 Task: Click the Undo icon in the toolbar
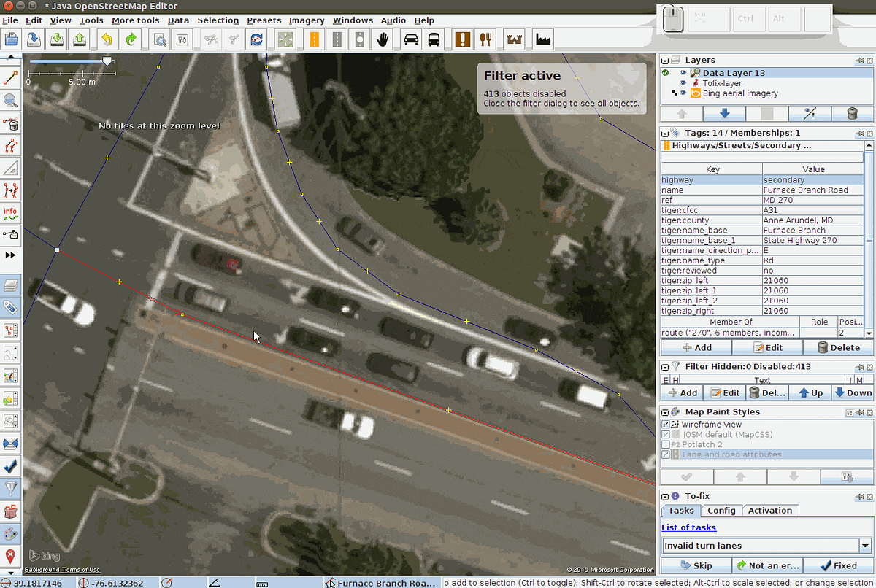(107, 39)
